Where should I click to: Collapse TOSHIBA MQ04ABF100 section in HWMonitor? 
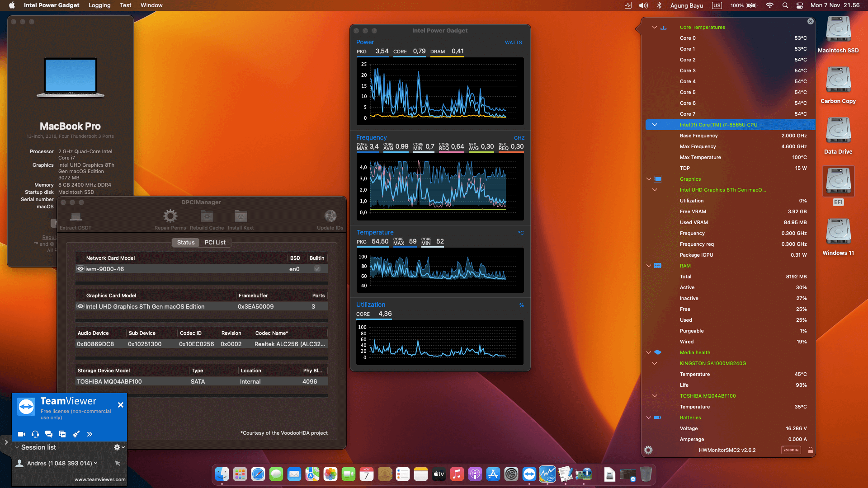coord(654,396)
